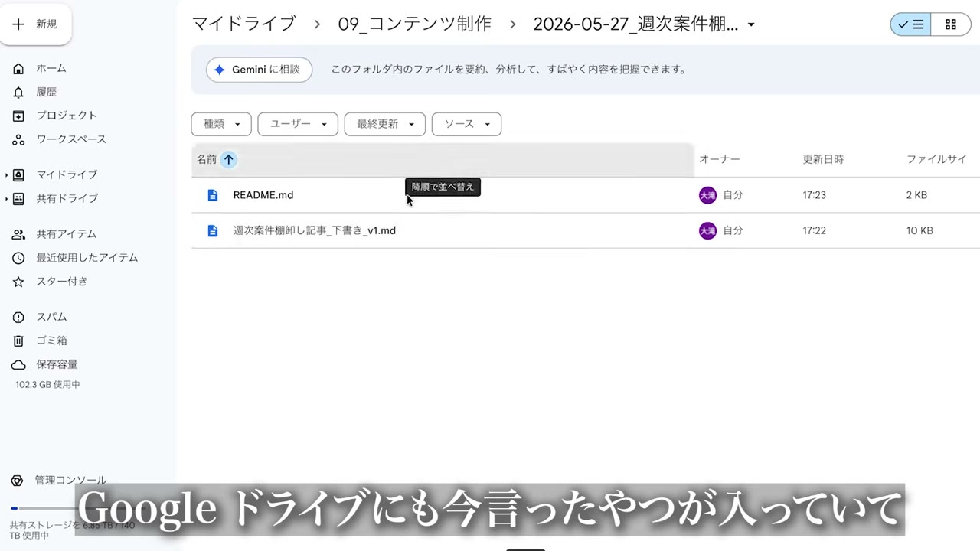This screenshot has width=980, height=551.
Task: Click the 更新日時 column header
Action: [x=823, y=159]
